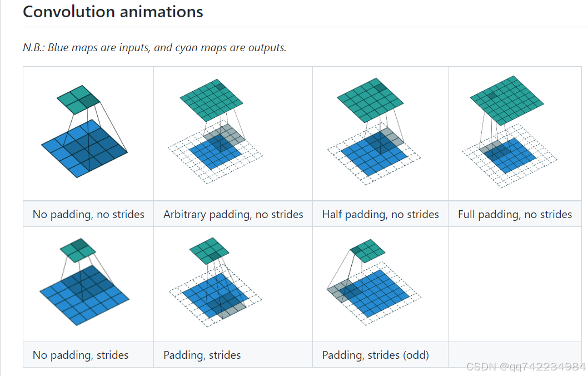Click the 'Full padding, no strides' caption

point(515,214)
